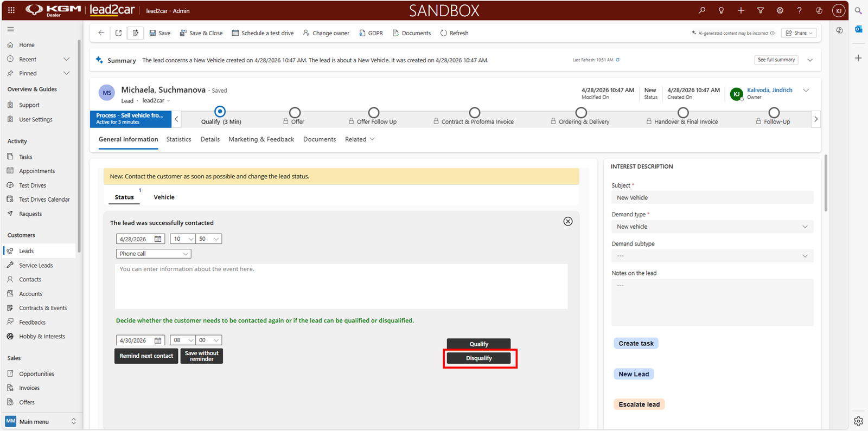
Task: Click the plus quick-create icon in header
Action: [741, 10]
